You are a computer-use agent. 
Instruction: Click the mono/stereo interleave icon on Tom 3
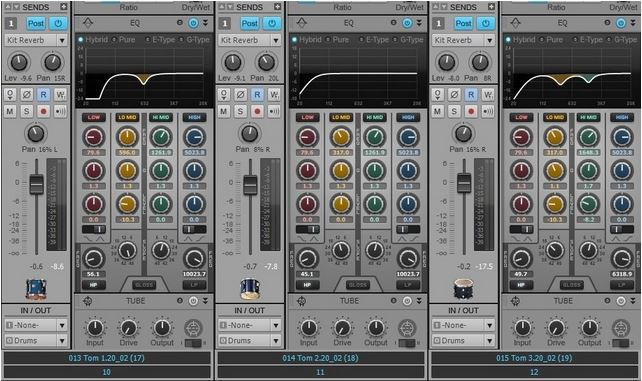tap(437, 95)
